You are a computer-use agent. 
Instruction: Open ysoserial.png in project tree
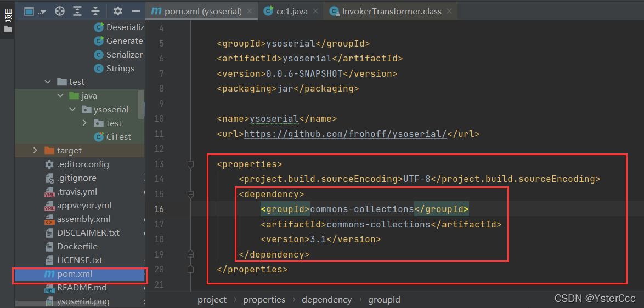click(83, 301)
